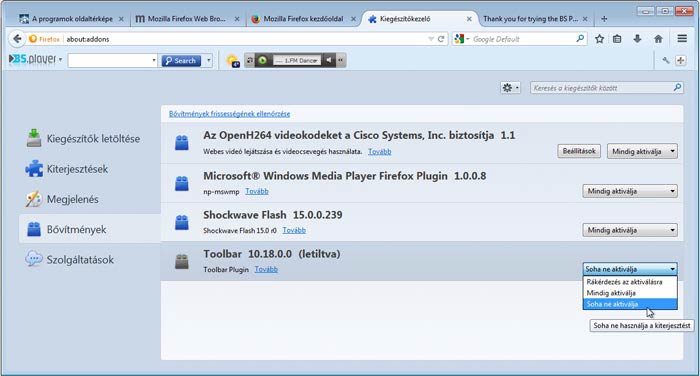
Task: Click the radio music note icon
Action: tap(250, 60)
